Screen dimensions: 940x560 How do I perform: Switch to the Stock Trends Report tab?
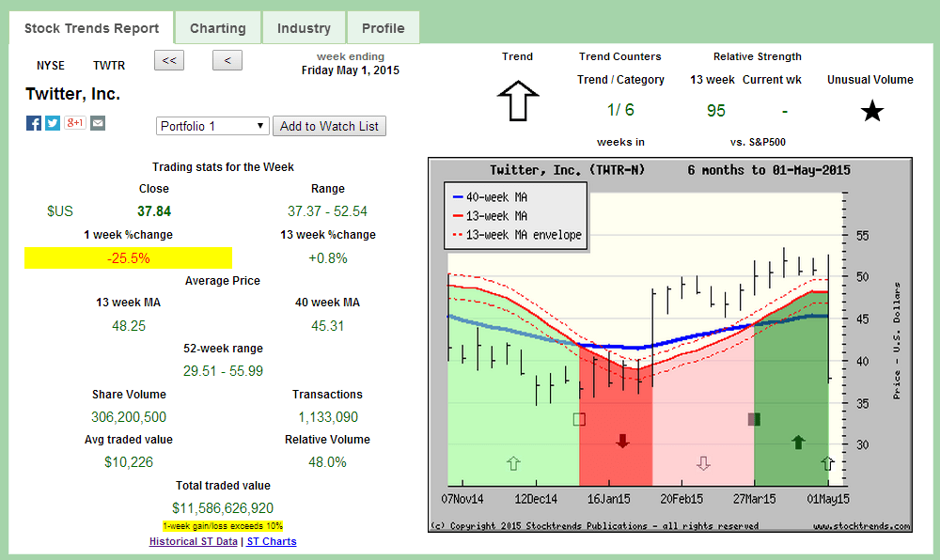coord(92,28)
